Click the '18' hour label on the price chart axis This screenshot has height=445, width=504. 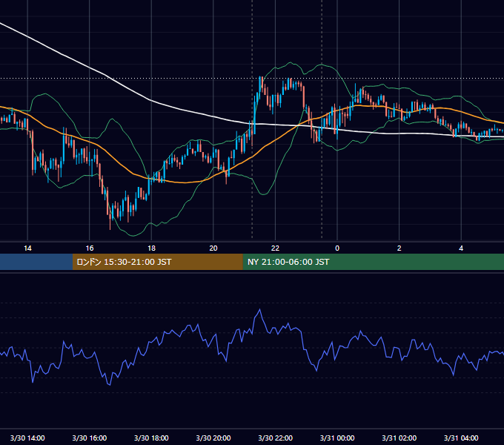tap(151, 248)
